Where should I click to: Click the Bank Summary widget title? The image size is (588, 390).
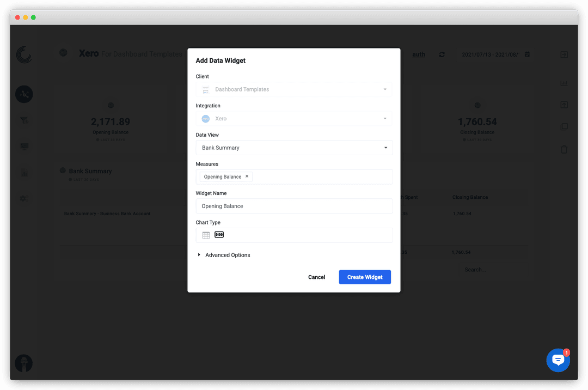point(90,171)
